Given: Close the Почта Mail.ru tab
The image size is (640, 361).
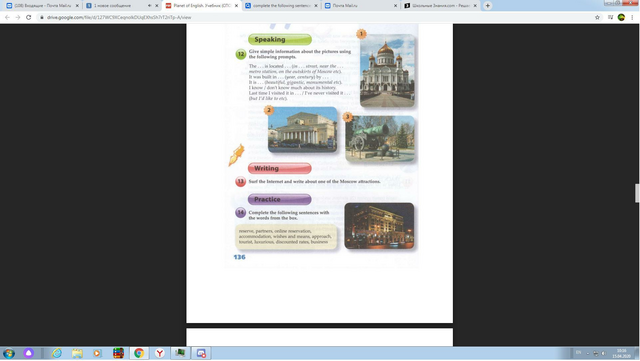Looking at the screenshot, I should click(395, 6).
